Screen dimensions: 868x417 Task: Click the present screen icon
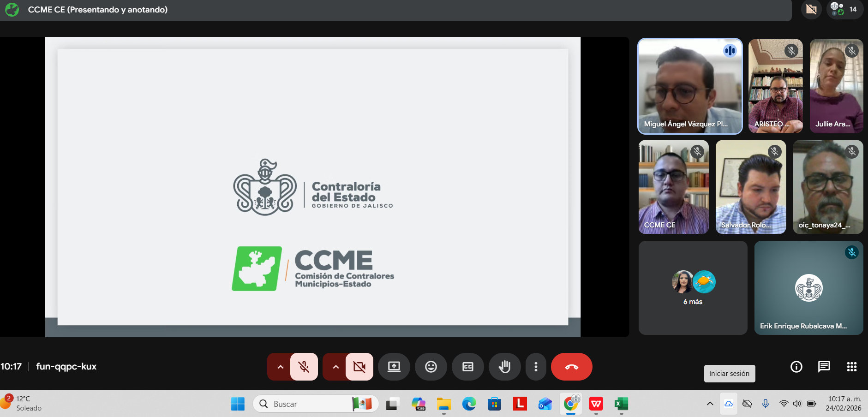click(394, 367)
